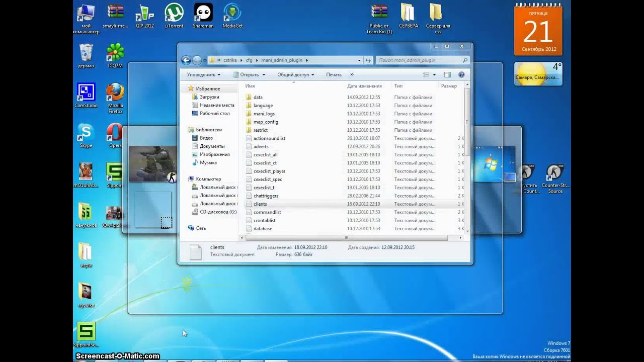Image resolution: width=644 pixels, height=362 pixels.
Task: Go back in the Explorer window
Action: pos(186,60)
